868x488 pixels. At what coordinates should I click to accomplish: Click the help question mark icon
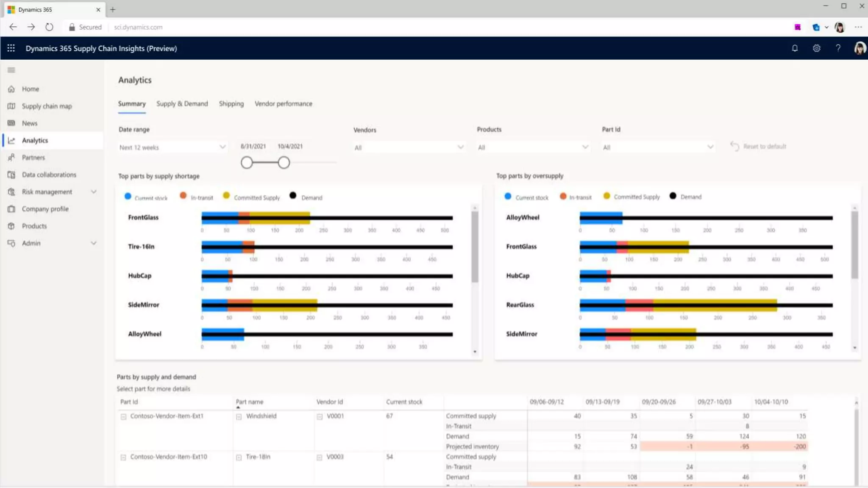(838, 48)
